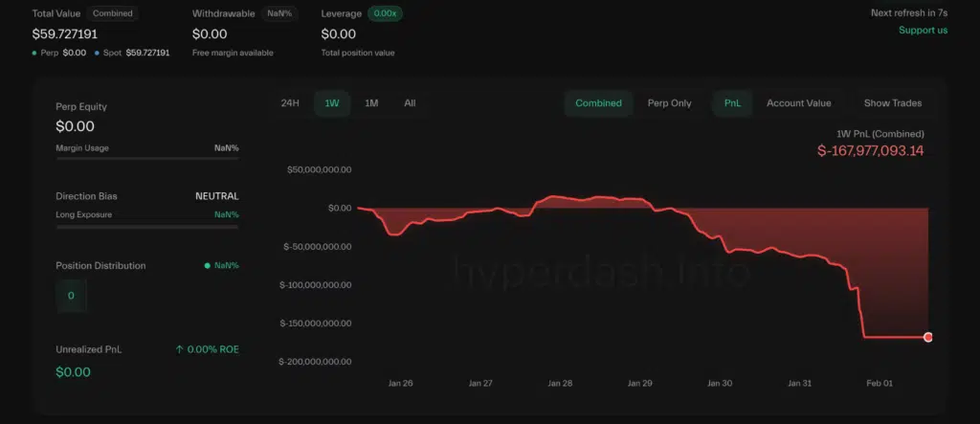Image resolution: width=980 pixels, height=424 pixels.
Task: Select the 24H time range
Action: [290, 103]
